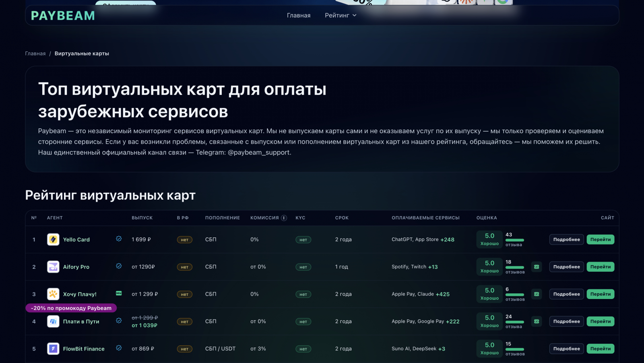Viewport: 644px width, 363px height.
Task: Click Перейти for Aifory Pro
Action: pyautogui.click(x=601, y=267)
